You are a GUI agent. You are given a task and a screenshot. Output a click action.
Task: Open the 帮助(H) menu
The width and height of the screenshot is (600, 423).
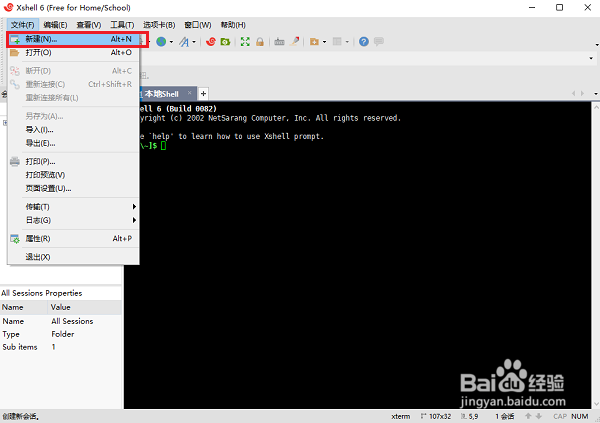point(233,25)
